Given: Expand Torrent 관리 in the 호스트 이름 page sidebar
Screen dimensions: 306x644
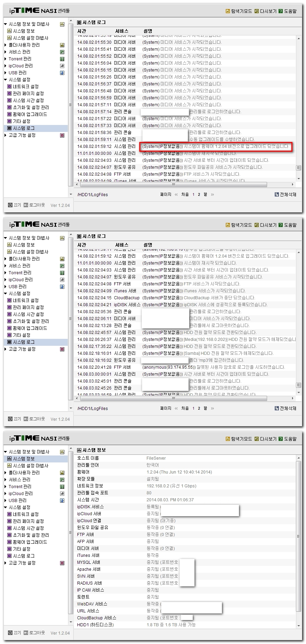Looking at the screenshot, I should pyautogui.click(x=6, y=486).
